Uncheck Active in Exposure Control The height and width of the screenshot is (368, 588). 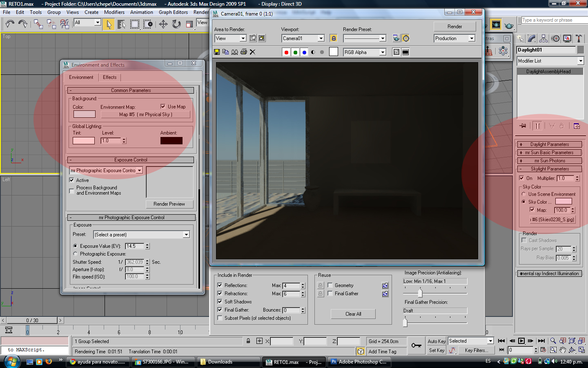pos(71,180)
